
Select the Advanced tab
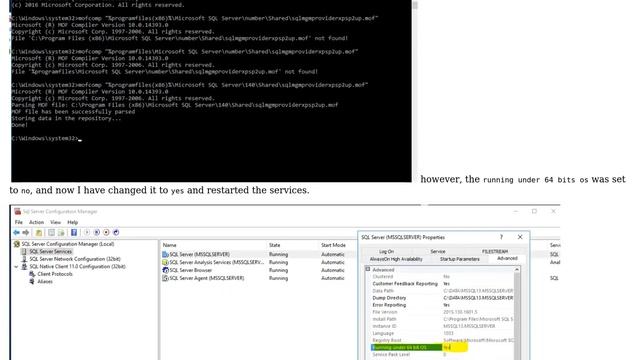[507, 258]
